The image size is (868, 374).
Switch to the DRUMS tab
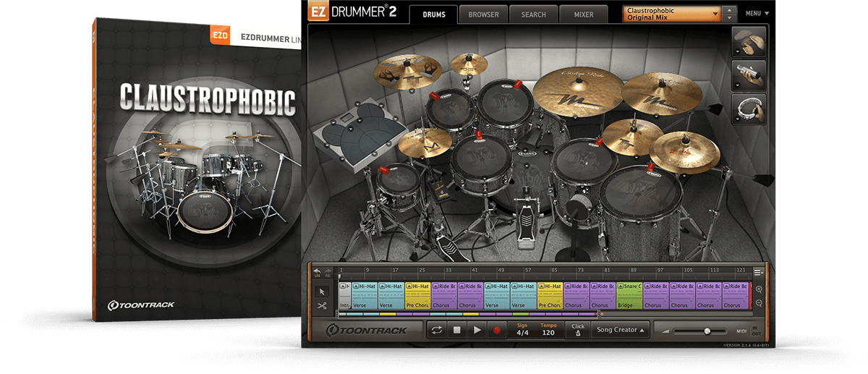[433, 14]
